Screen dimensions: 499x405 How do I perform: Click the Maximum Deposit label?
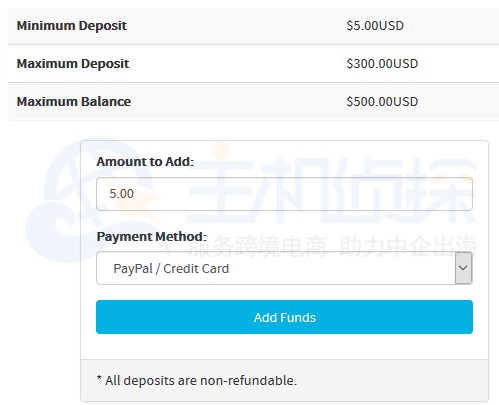73,64
